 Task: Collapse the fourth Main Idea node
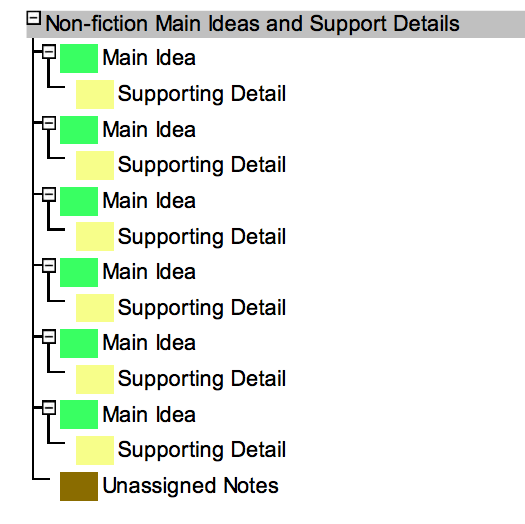[x=49, y=265]
